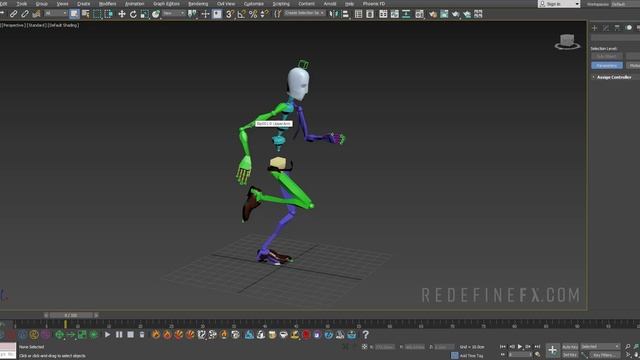Open Phoenix FD help question mark
The width and height of the screenshot is (640, 360).
tap(366, 335)
